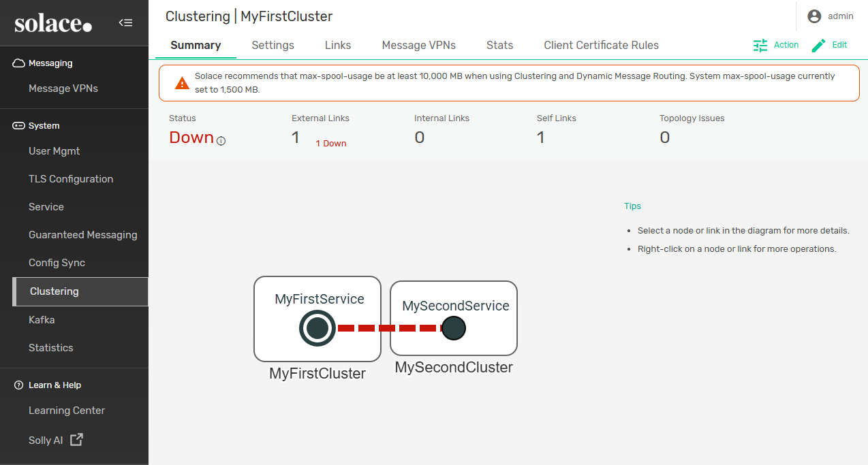Select the MySecondService node circle
The image size is (868, 465).
(453, 328)
